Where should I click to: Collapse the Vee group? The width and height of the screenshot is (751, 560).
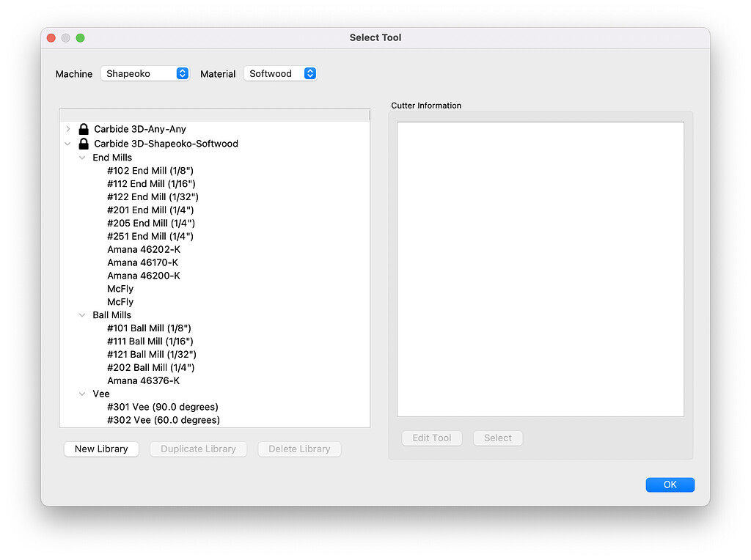pyautogui.click(x=82, y=394)
